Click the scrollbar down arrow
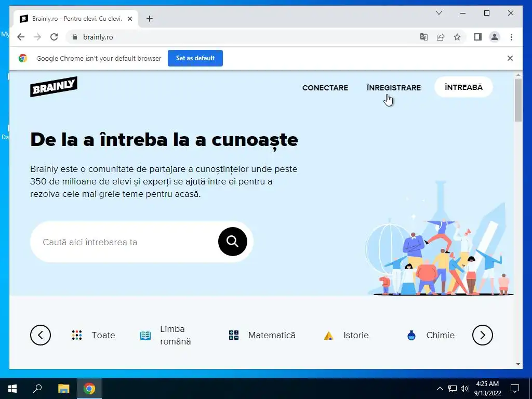The image size is (532, 399). point(518,364)
